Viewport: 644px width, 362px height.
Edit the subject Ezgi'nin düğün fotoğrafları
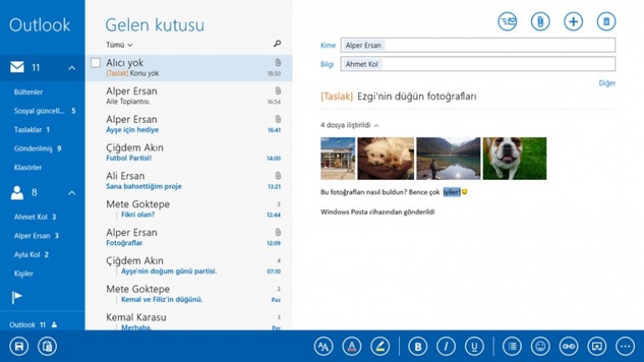pos(417,96)
